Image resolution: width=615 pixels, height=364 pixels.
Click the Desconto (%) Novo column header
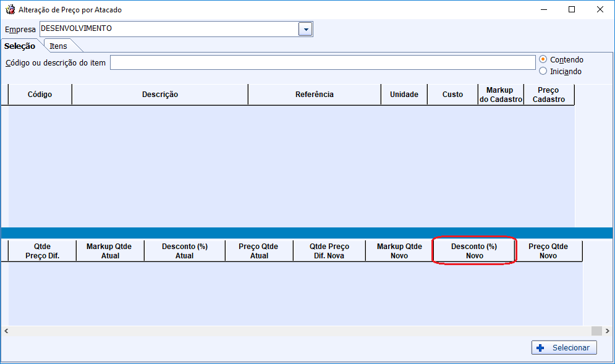coord(474,251)
